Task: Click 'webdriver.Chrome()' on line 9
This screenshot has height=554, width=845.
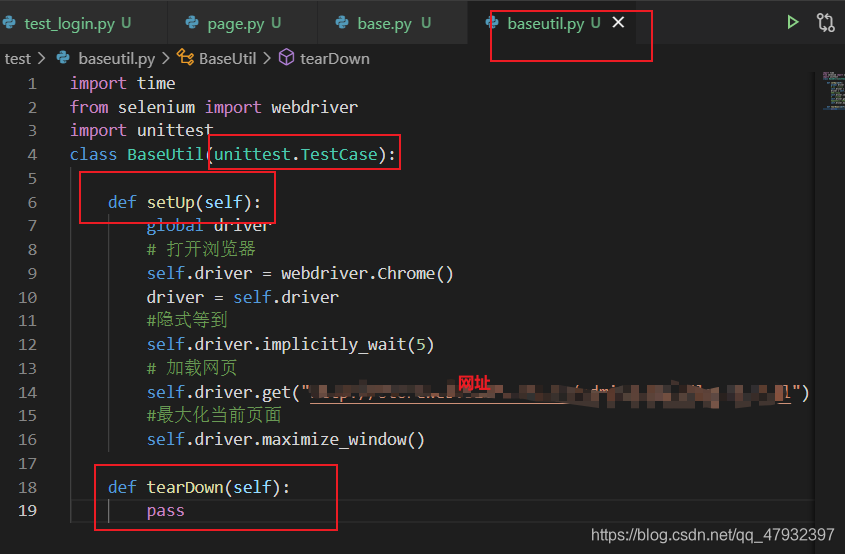Action: point(367,273)
